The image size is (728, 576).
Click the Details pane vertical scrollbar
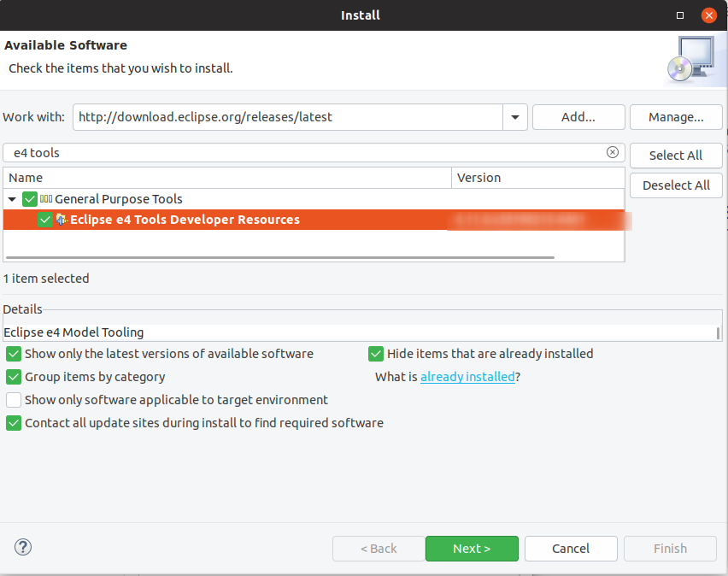[718, 333]
